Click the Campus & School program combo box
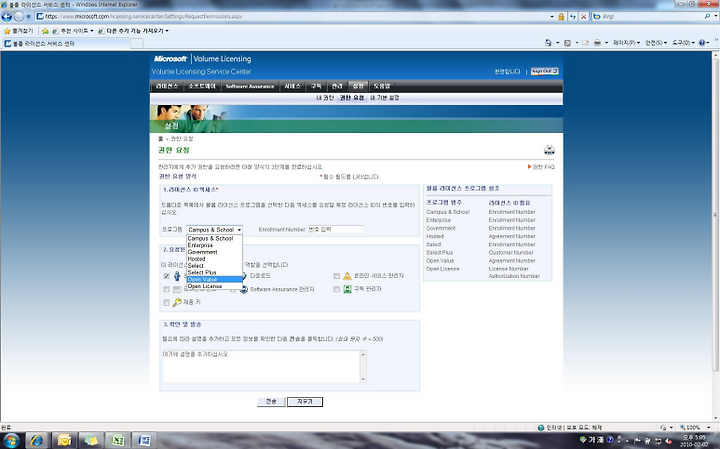Image resolution: width=720 pixels, height=449 pixels. coord(214,230)
